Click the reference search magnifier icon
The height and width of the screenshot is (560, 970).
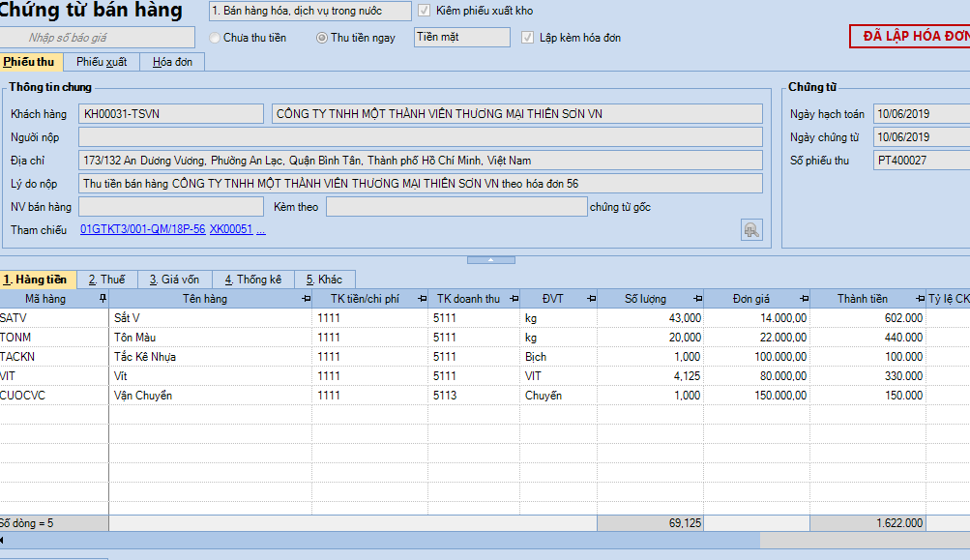751,229
